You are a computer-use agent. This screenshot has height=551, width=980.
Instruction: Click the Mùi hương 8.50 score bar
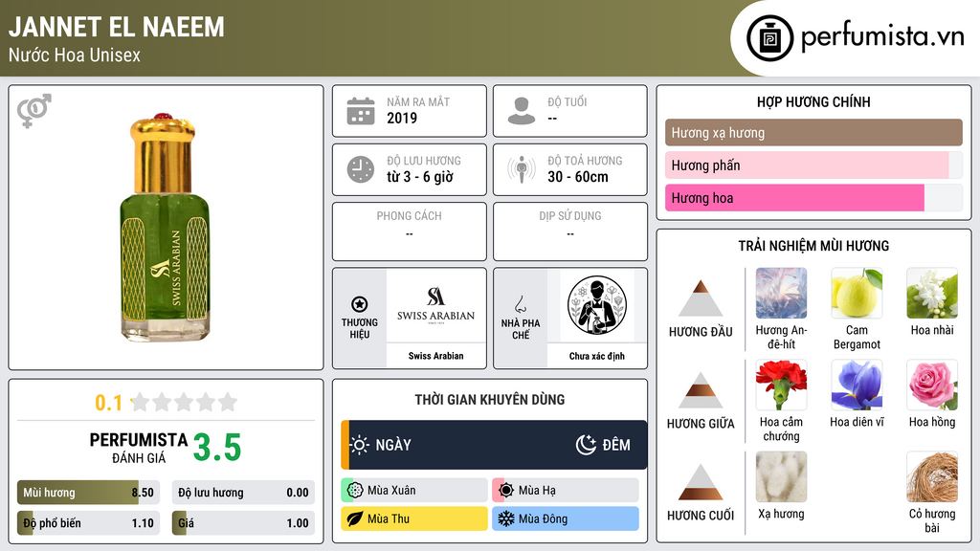[88, 493]
